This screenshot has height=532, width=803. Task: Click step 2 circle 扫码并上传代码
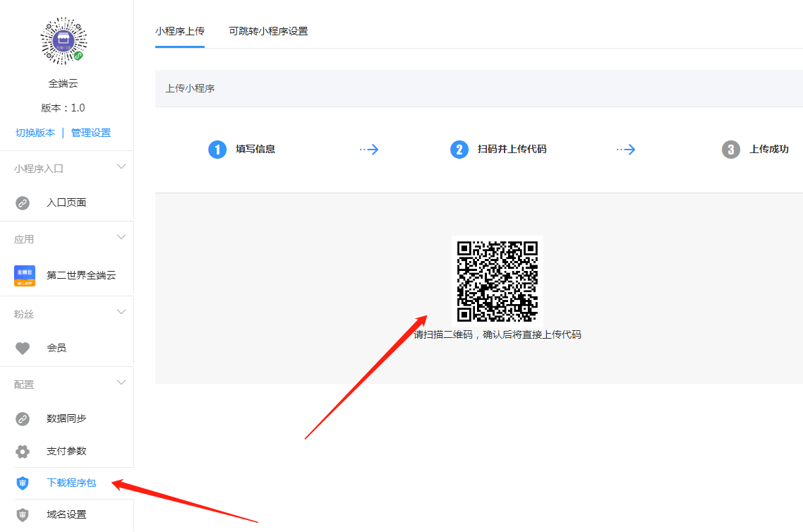(459, 150)
